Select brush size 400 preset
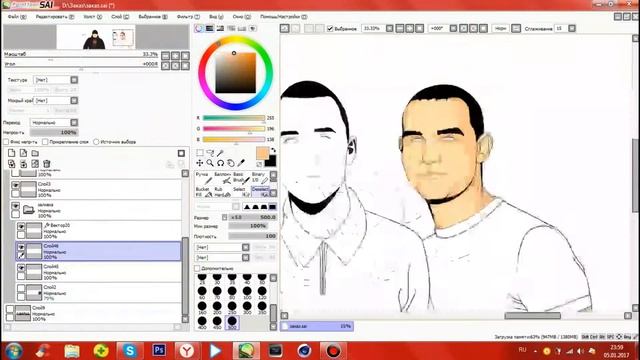This screenshot has width=640, height=360. tap(202, 322)
